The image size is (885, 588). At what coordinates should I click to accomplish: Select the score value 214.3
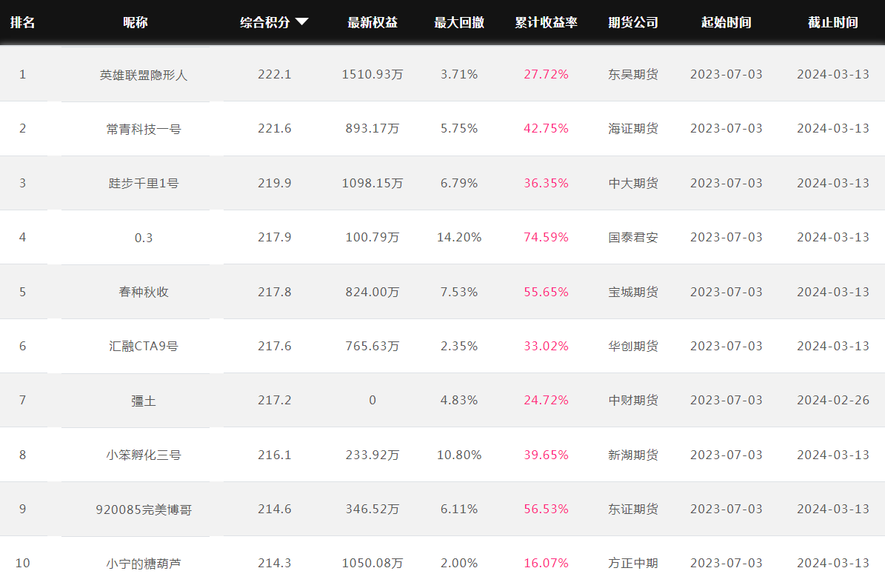[274, 563]
